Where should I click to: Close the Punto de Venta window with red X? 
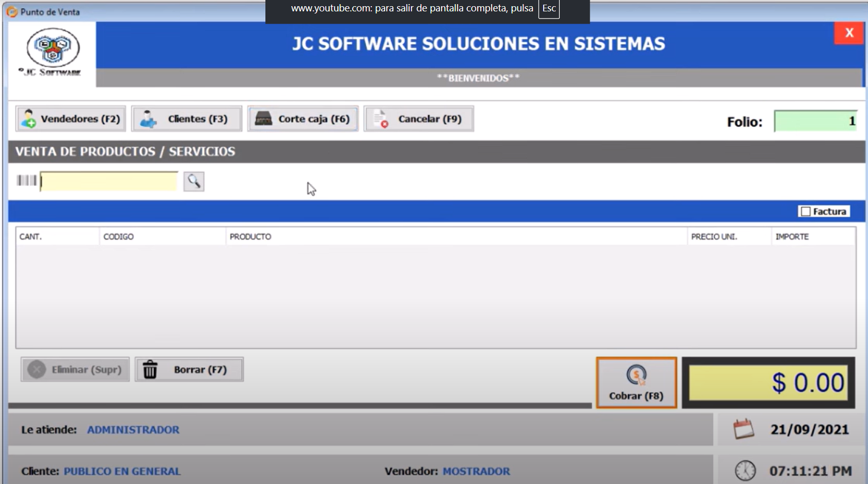849,33
